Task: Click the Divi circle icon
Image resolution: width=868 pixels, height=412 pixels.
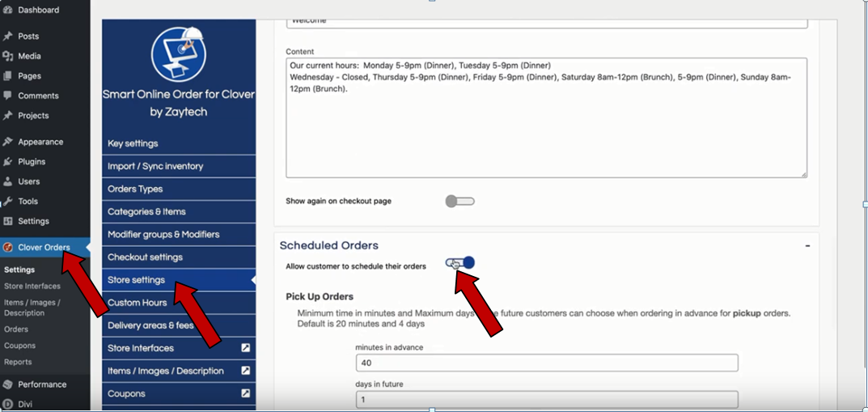Action: coord(8,404)
